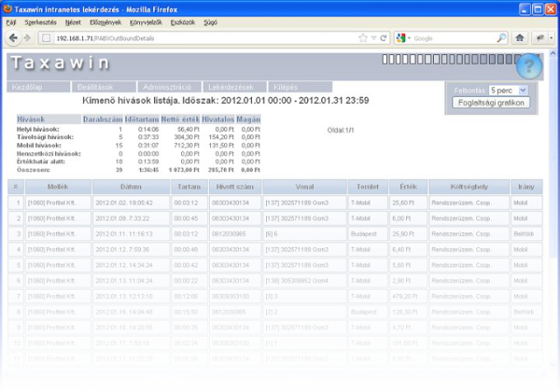Click the Nemzetközi hívások row label
Screen dimensions: 560x392
[x=49, y=153]
